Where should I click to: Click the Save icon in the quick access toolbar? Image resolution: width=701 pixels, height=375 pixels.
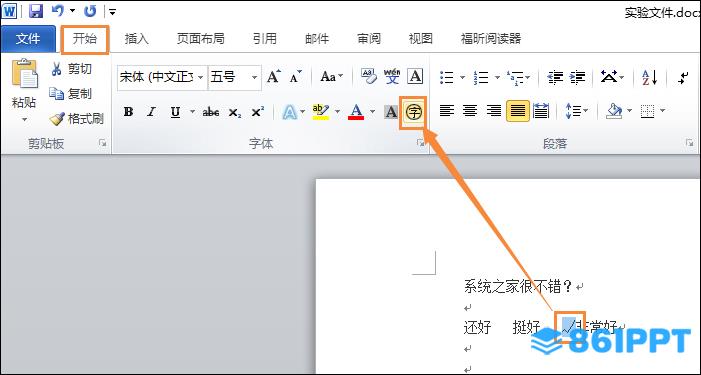(x=36, y=11)
